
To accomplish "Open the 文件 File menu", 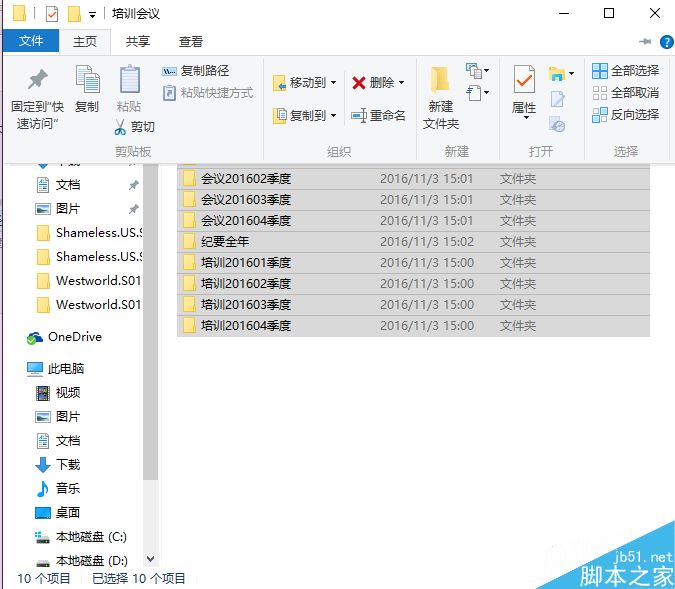I will pyautogui.click(x=31, y=41).
